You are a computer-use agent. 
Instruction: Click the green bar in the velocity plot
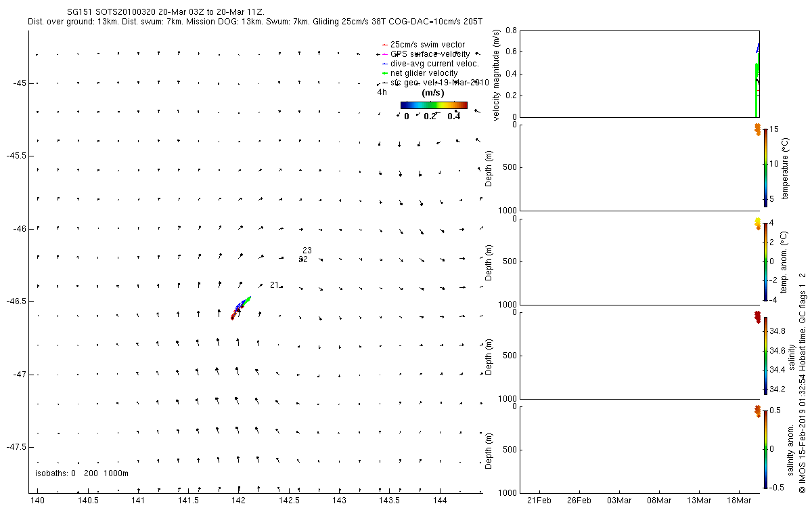pos(756,89)
